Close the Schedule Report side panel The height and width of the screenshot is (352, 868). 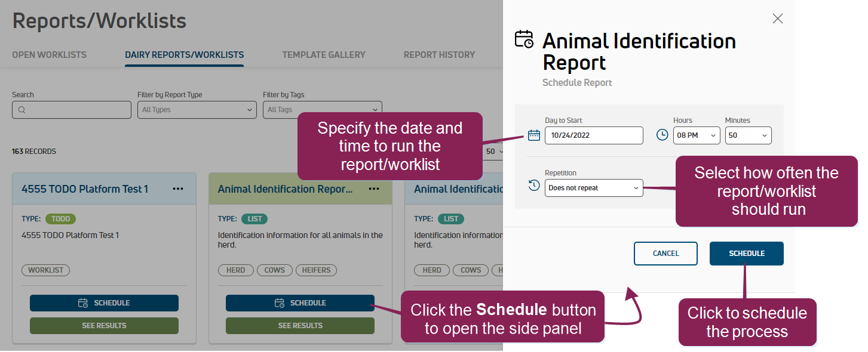pyautogui.click(x=777, y=18)
